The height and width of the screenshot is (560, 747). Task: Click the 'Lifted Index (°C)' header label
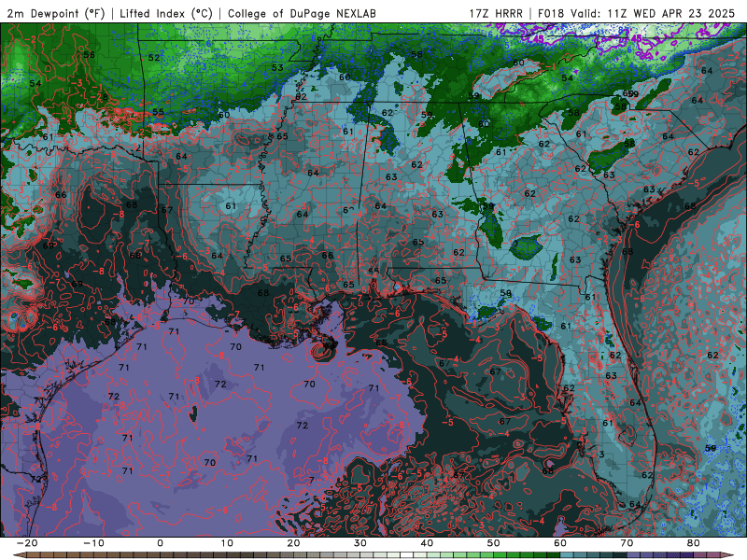(166, 14)
